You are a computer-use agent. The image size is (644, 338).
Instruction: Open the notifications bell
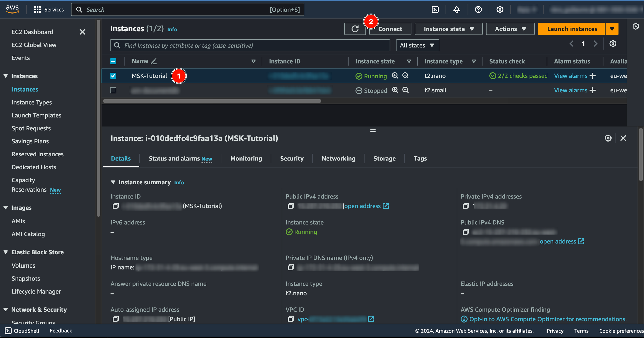[x=457, y=9]
